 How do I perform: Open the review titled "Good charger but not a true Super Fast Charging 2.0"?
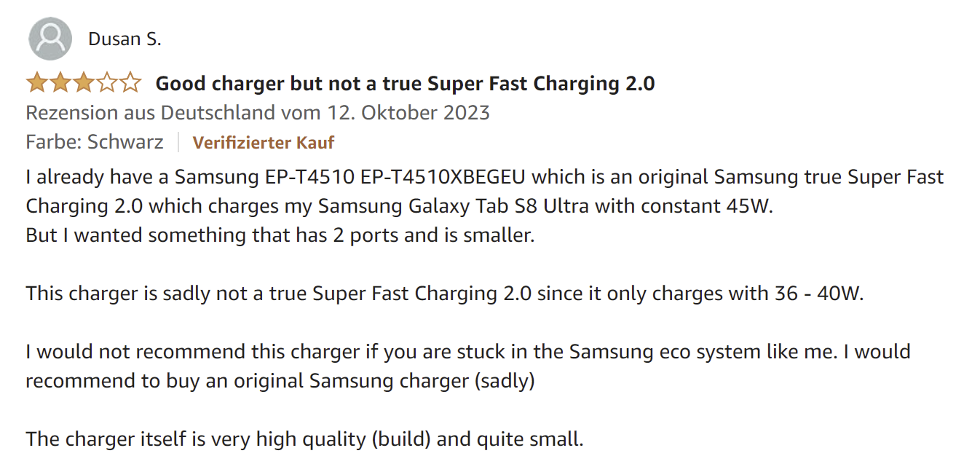tap(405, 84)
